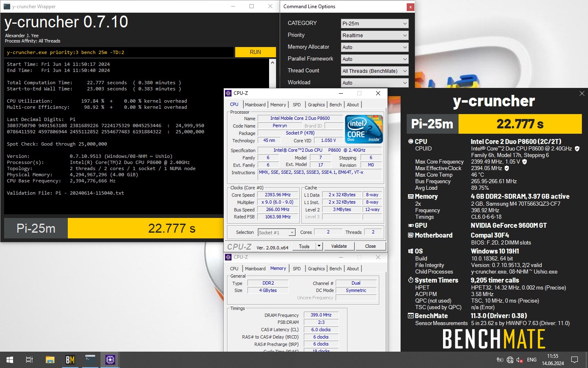Click CPU section icon in BenchMate
This screenshot has height=368, width=588.
coord(411,141)
